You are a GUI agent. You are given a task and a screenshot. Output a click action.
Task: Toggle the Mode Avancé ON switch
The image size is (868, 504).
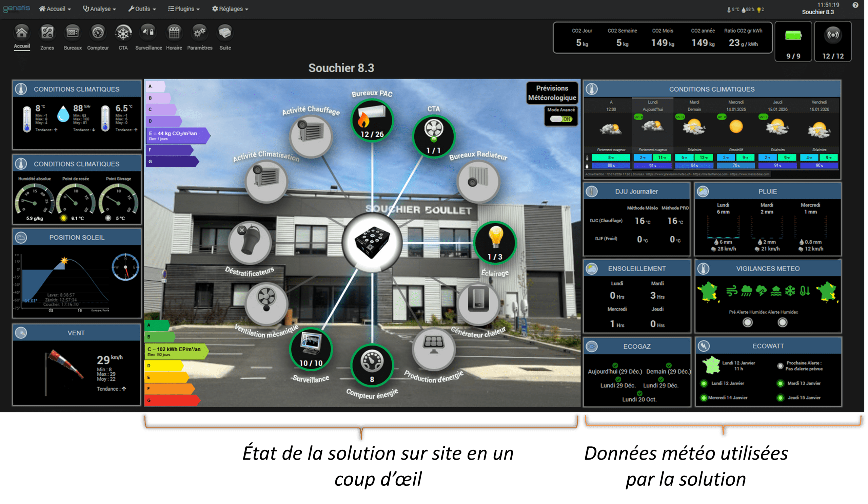561,119
